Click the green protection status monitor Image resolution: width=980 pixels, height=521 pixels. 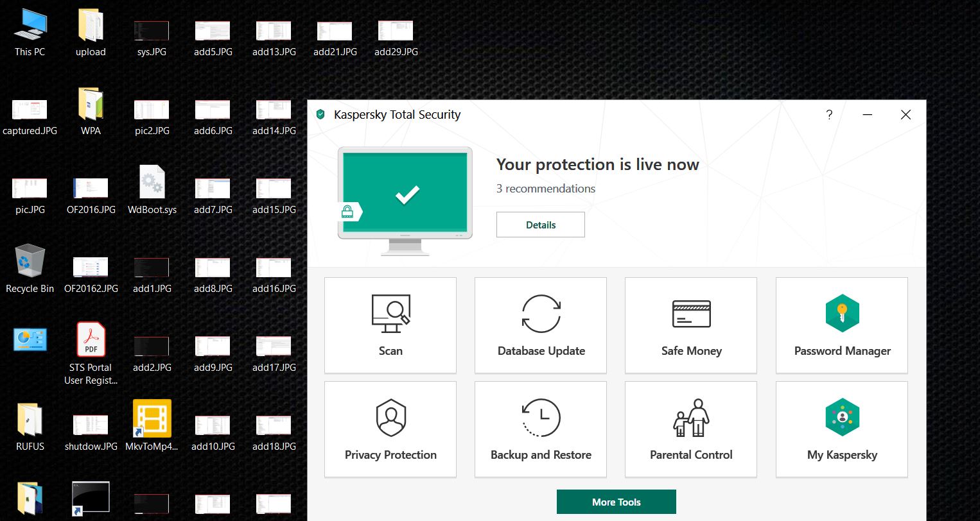pos(405,200)
